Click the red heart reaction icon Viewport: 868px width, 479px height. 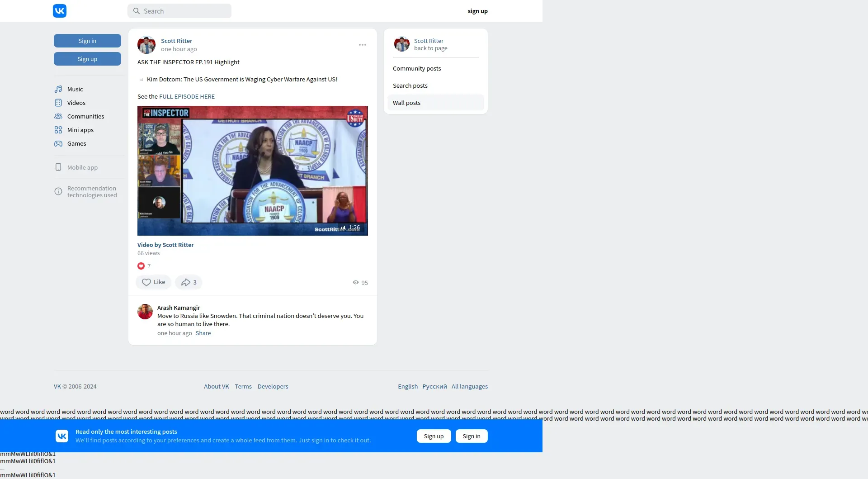[141, 266]
